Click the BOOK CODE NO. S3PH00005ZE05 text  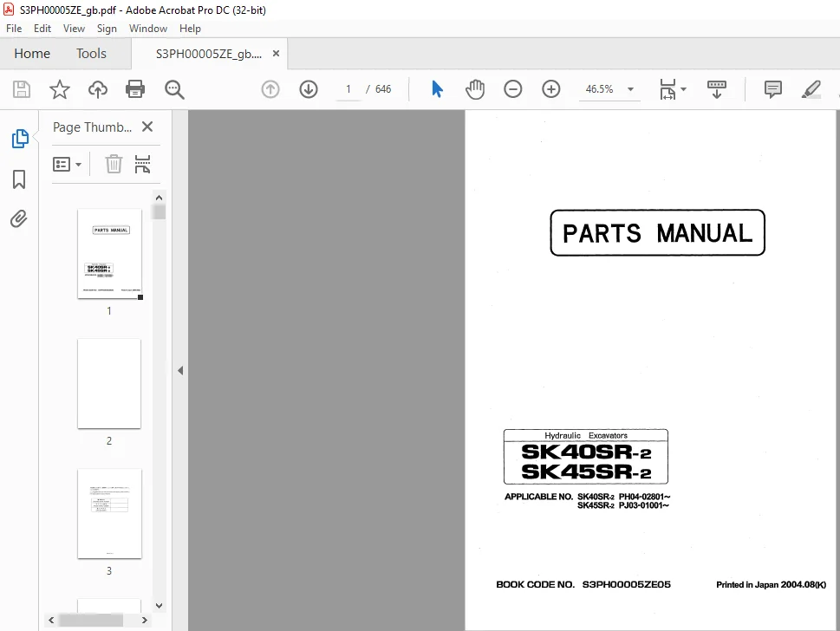pos(583,584)
